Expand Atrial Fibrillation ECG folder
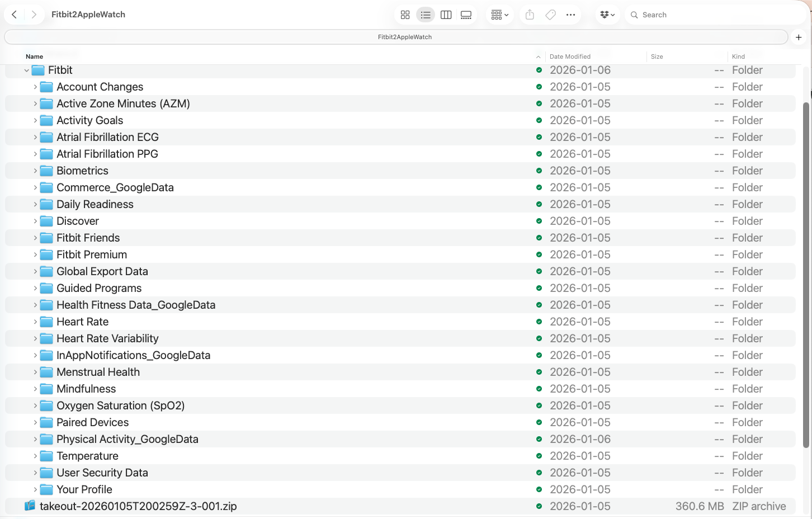 pyautogui.click(x=35, y=138)
